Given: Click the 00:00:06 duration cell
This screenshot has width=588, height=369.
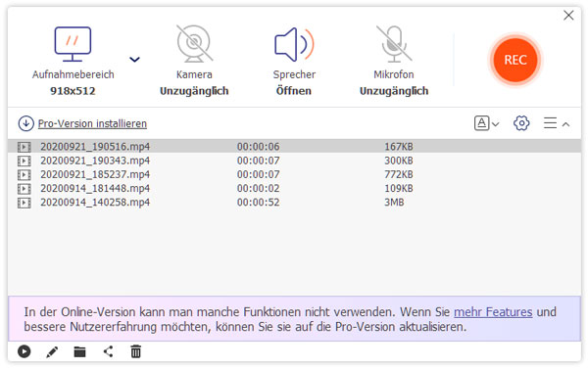Looking at the screenshot, I should 258,147.
